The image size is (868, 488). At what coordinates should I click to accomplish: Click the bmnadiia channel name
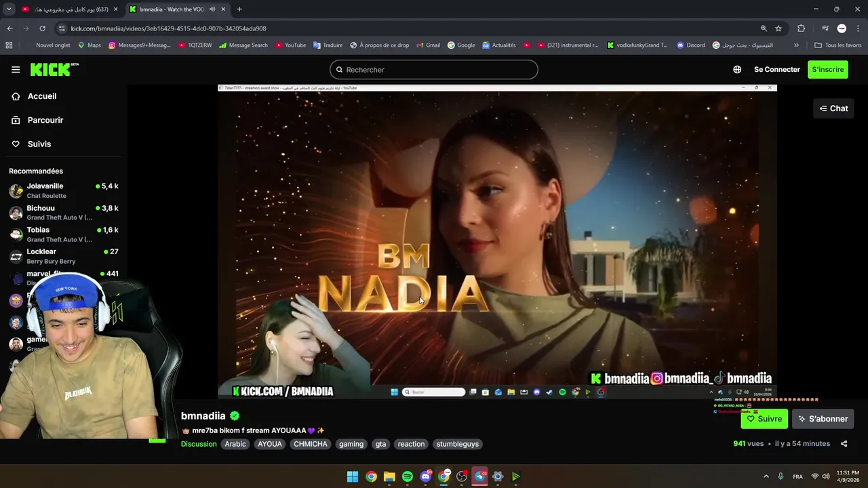[x=203, y=416]
